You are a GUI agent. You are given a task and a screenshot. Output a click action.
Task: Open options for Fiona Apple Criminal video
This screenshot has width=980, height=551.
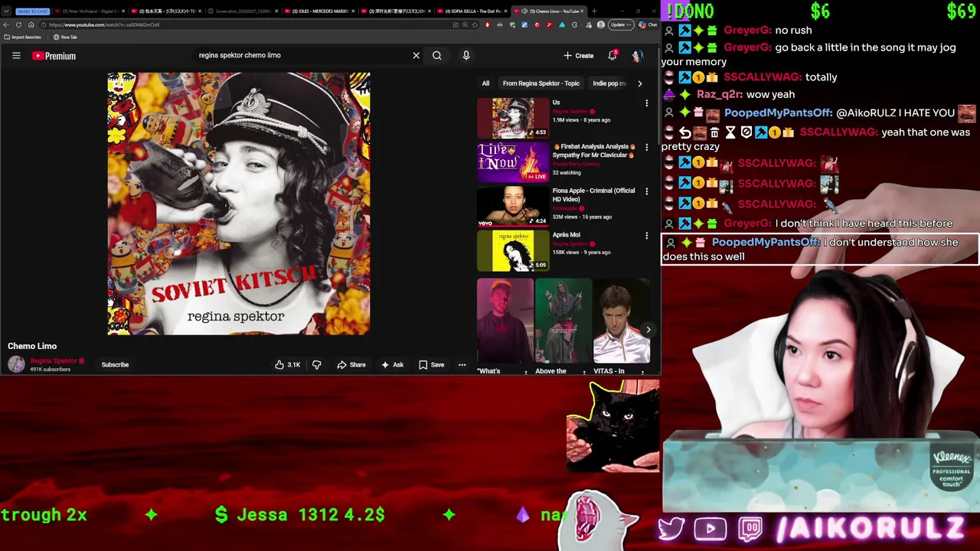[646, 191]
